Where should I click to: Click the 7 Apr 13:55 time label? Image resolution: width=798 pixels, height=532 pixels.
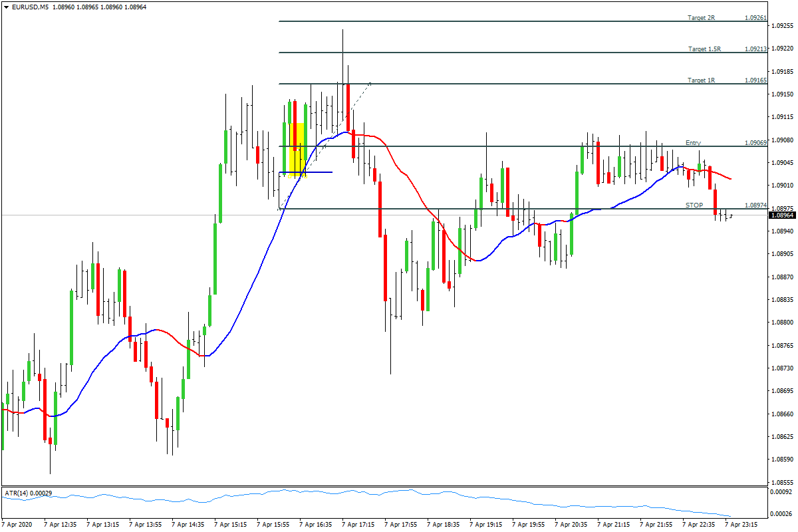pos(146,525)
